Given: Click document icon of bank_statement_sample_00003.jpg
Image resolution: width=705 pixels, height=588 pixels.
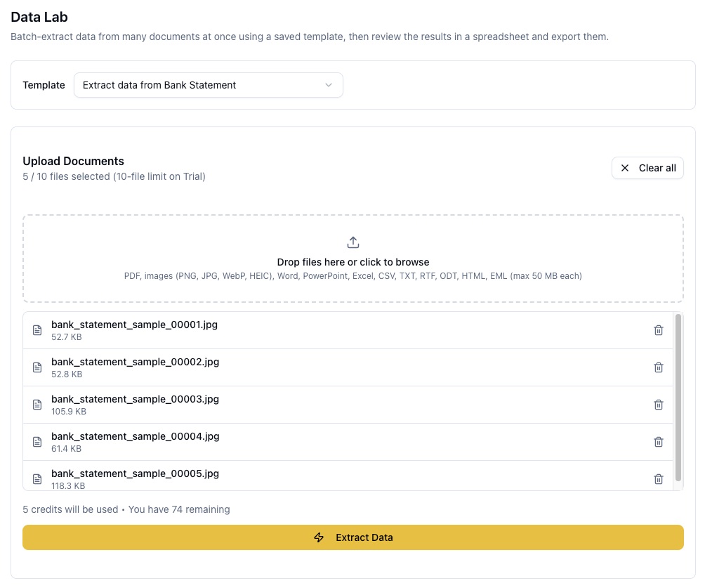Looking at the screenshot, I should [x=37, y=405].
